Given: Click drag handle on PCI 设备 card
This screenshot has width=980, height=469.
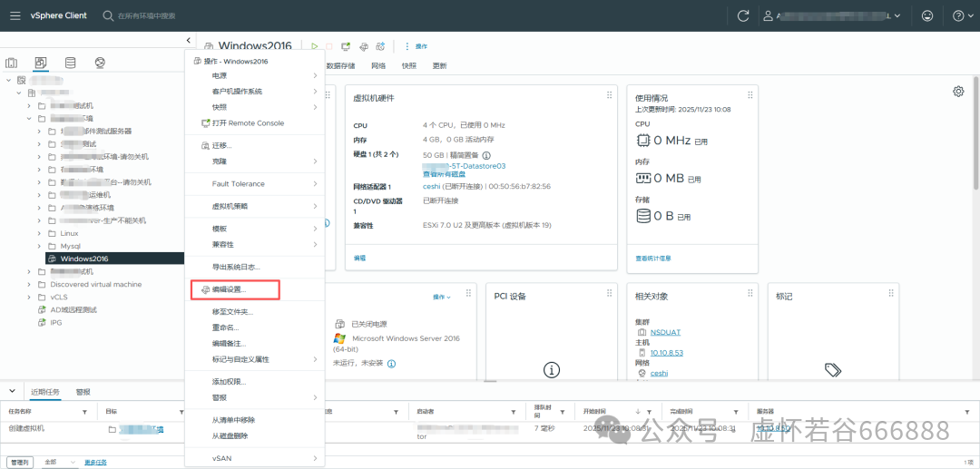Looking at the screenshot, I should (609, 292).
